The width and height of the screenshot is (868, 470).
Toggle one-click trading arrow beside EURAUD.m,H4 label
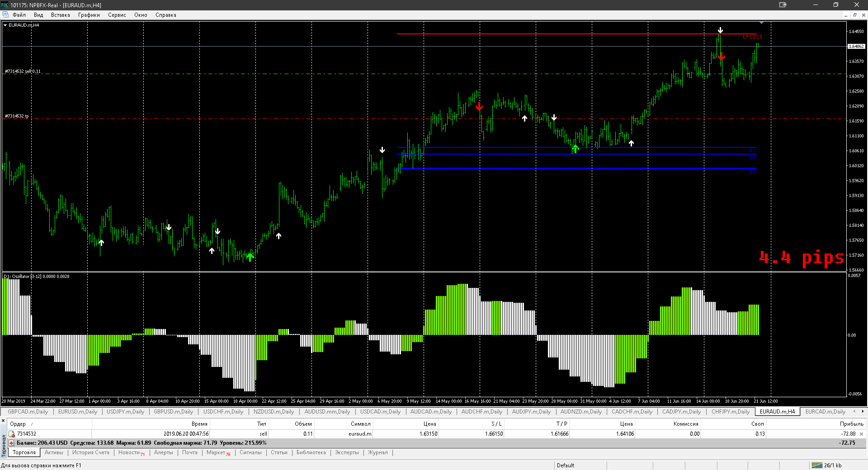click(x=5, y=25)
